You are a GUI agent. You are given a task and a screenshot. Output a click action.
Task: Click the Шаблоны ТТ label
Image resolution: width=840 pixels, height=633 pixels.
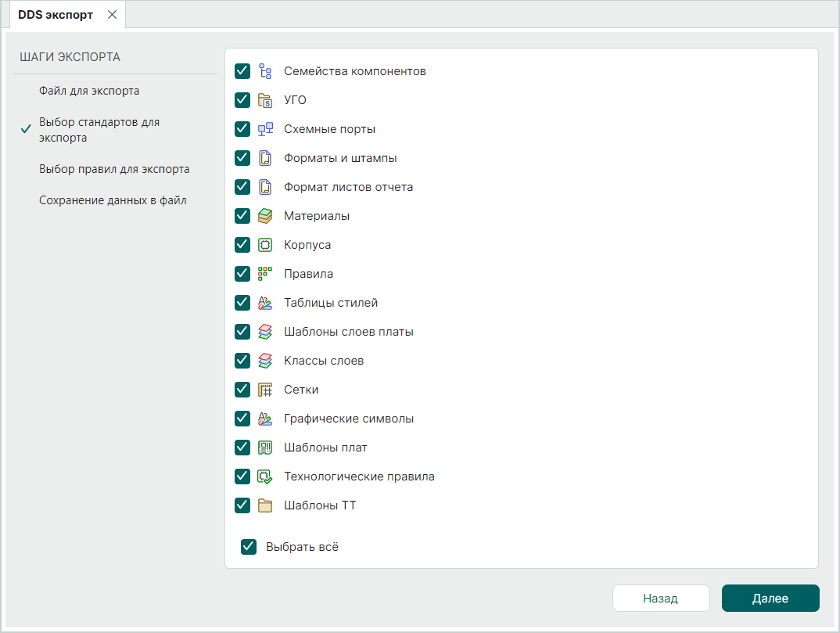tap(320, 505)
